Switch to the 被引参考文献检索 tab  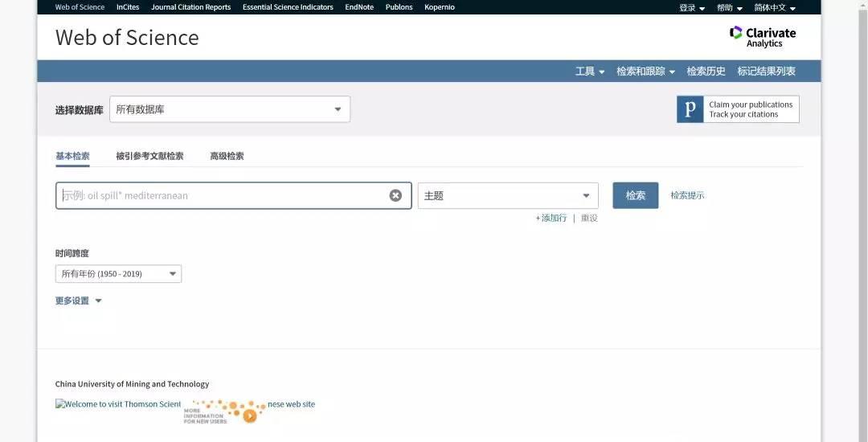coord(149,156)
